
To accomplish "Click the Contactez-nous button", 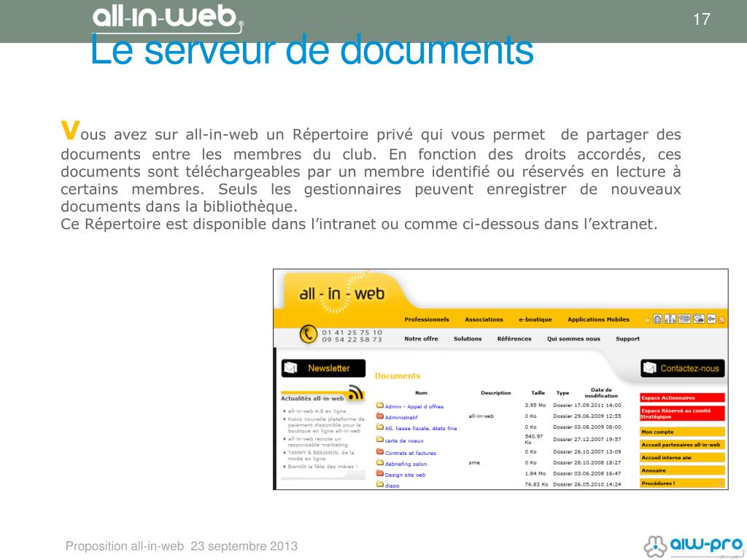I will point(682,368).
